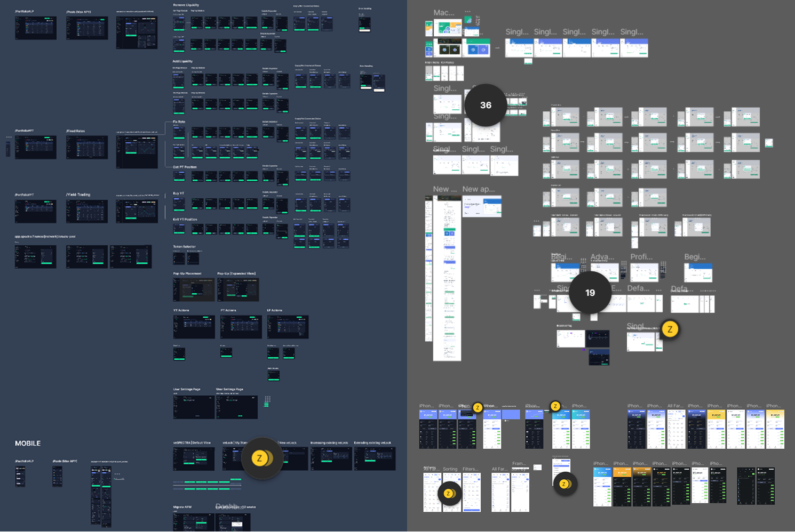Click the second small Z pin above iPhone frames

pyautogui.click(x=555, y=406)
